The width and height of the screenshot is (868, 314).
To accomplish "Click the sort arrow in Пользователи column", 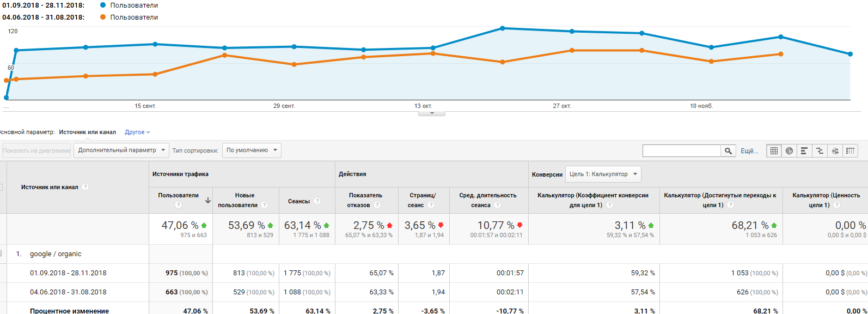I will click(208, 201).
